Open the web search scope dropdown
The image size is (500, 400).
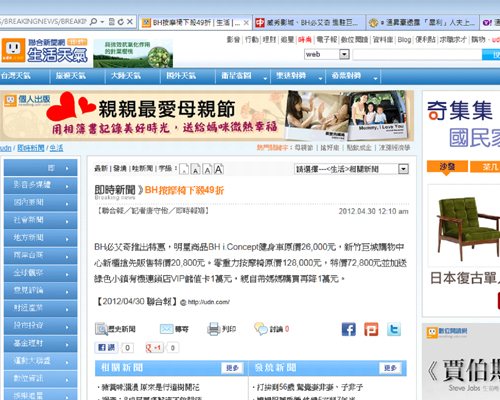click(x=327, y=54)
